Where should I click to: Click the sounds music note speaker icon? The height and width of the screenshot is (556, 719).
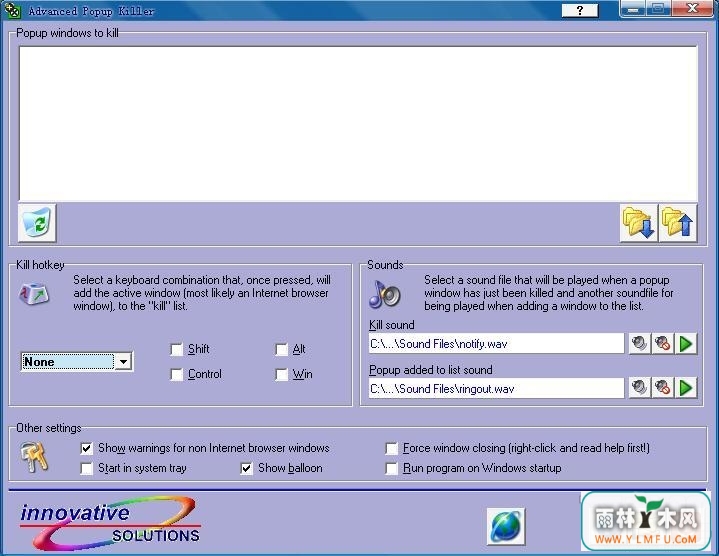[385, 294]
